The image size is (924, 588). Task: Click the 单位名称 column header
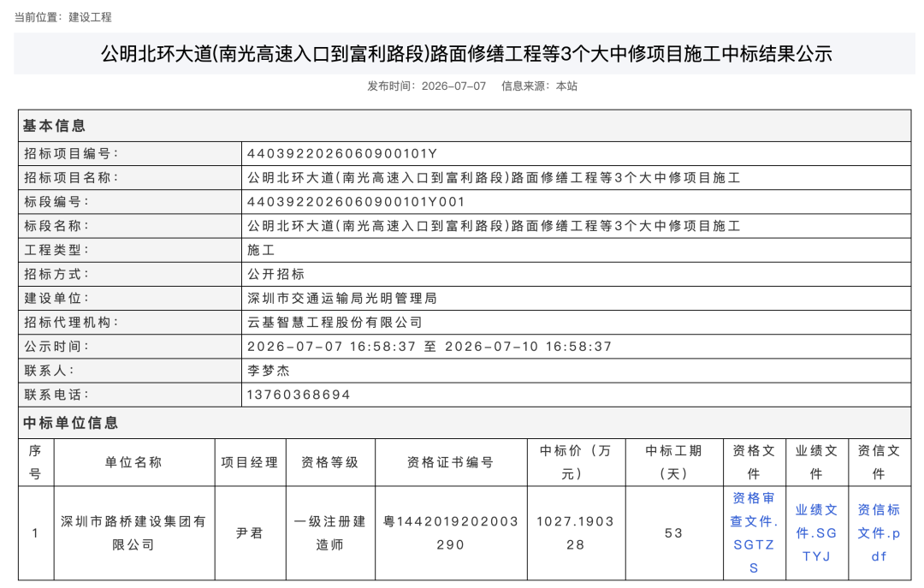tap(133, 462)
